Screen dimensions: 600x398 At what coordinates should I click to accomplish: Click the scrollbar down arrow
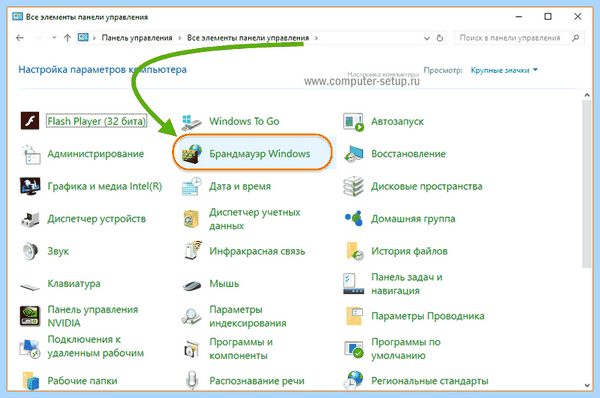[587, 386]
